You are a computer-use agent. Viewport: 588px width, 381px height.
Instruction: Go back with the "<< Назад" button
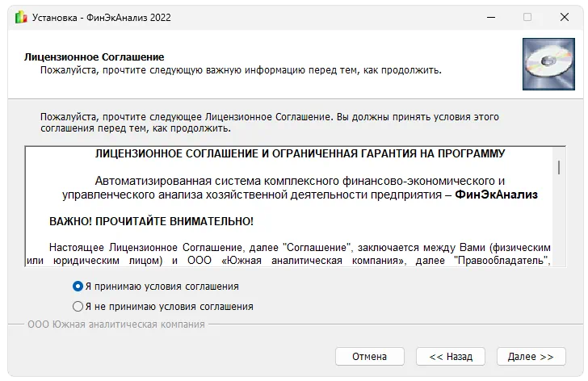[x=451, y=356]
